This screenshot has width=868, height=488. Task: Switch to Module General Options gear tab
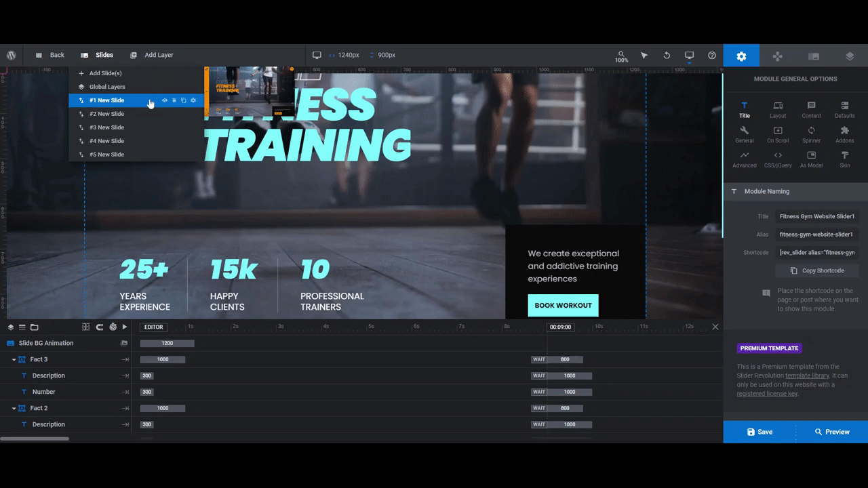[x=741, y=56]
